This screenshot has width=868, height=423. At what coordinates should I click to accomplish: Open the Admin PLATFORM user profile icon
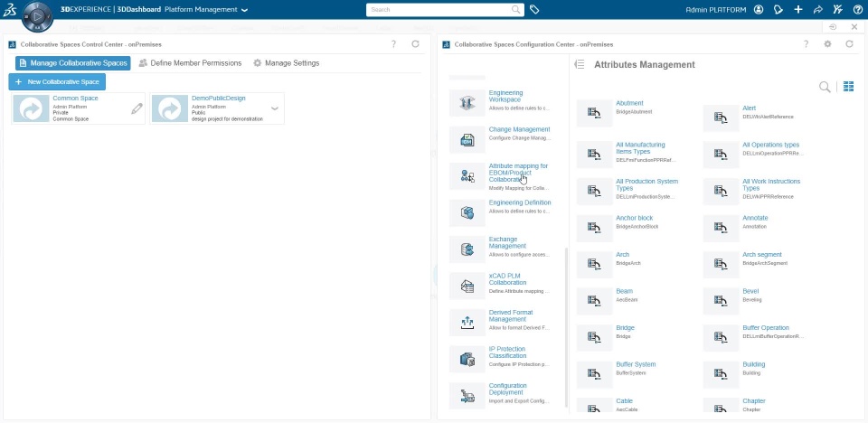tap(759, 9)
